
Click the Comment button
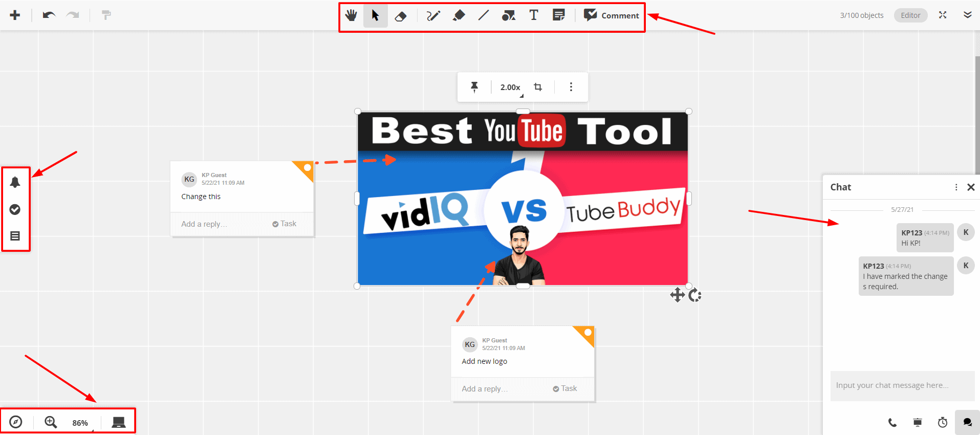(x=612, y=15)
